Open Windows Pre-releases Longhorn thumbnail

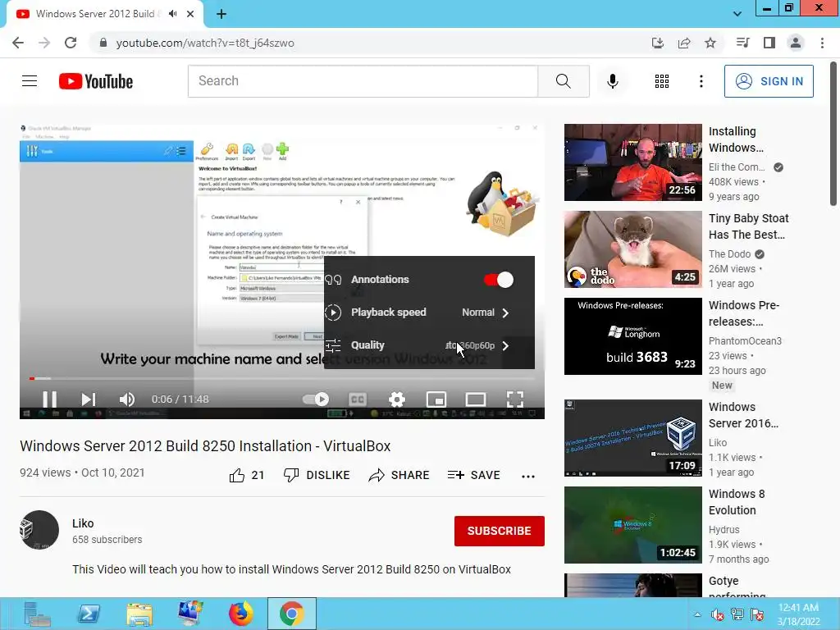(632, 336)
